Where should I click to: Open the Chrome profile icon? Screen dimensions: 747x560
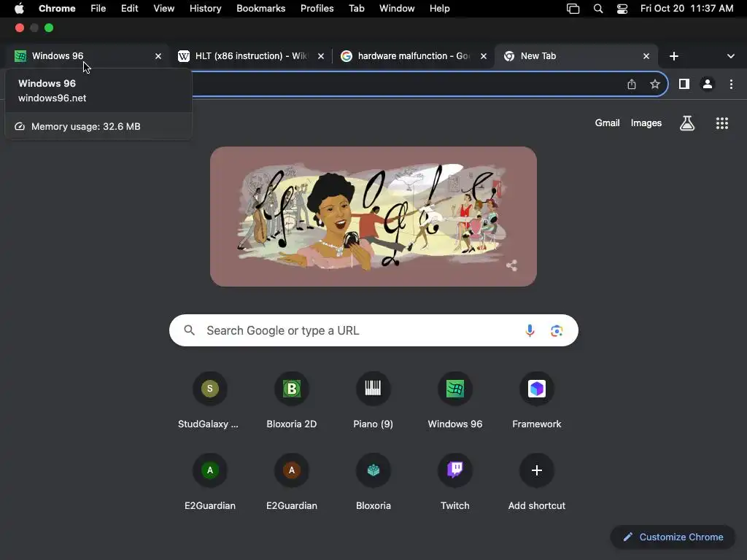708,85
